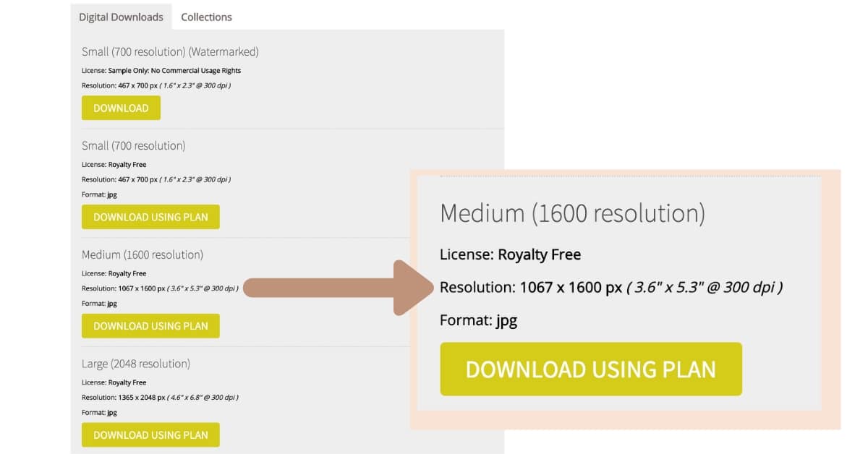
Task: Click the Large (2048 resolution) heading
Action: [x=136, y=363]
